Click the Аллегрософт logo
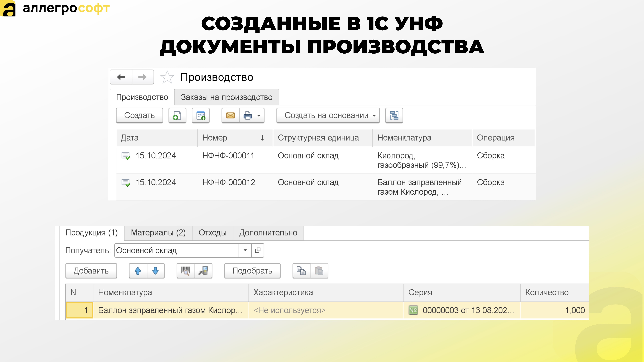 coord(55,8)
